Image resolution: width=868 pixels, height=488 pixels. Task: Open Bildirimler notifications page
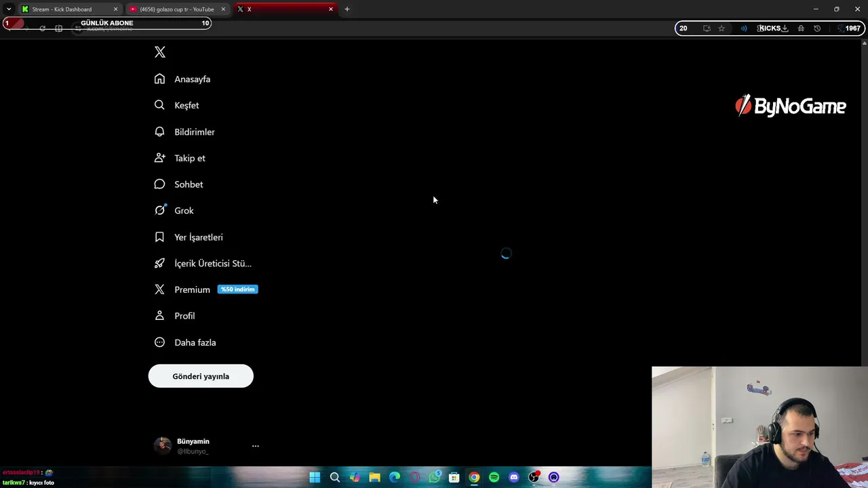pyautogui.click(x=184, y=131)
